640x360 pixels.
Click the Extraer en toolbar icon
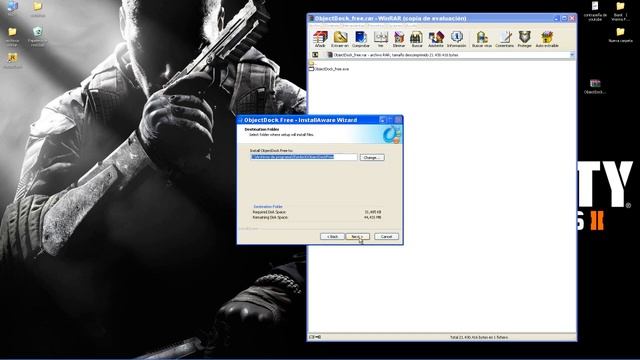coord(340,39)
